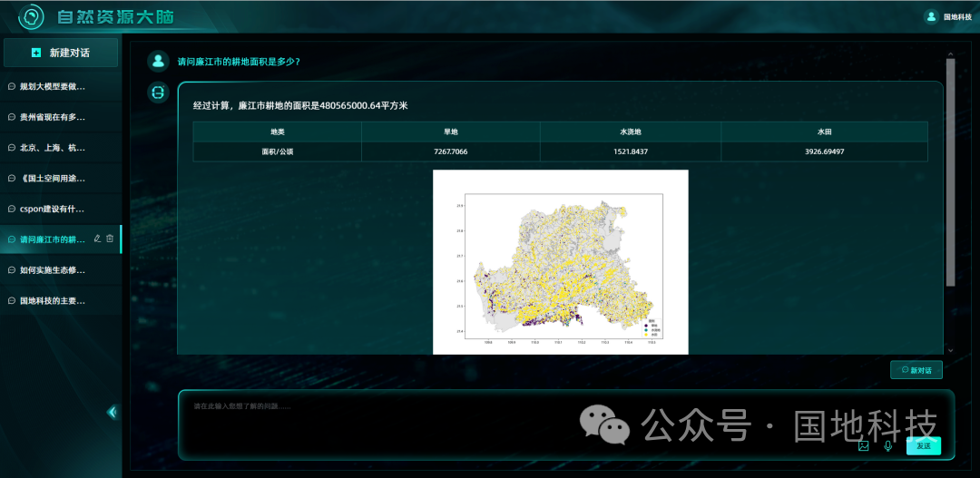Click the 经过计算 answer text line

300,105
